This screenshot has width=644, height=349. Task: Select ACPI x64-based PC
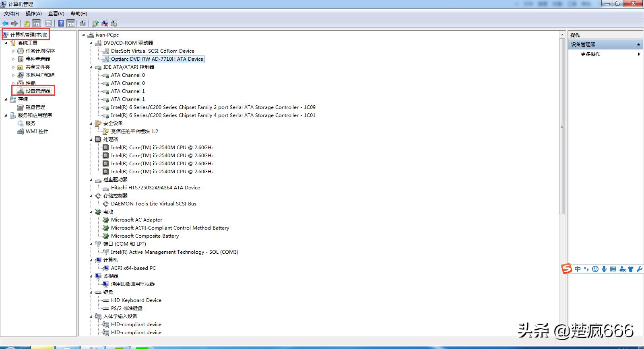click(x=133, y=268)
